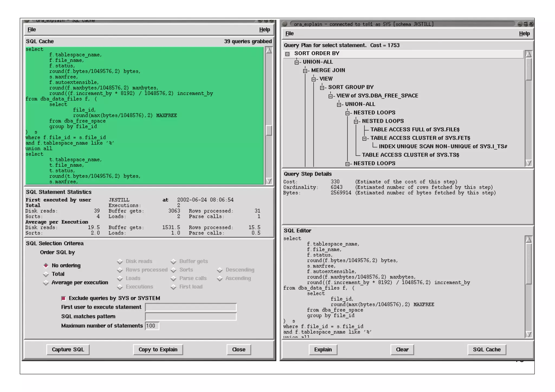Collapse the SORT ORDER BY node
This screenshot has height=392, width=555.
coord(287,54)
